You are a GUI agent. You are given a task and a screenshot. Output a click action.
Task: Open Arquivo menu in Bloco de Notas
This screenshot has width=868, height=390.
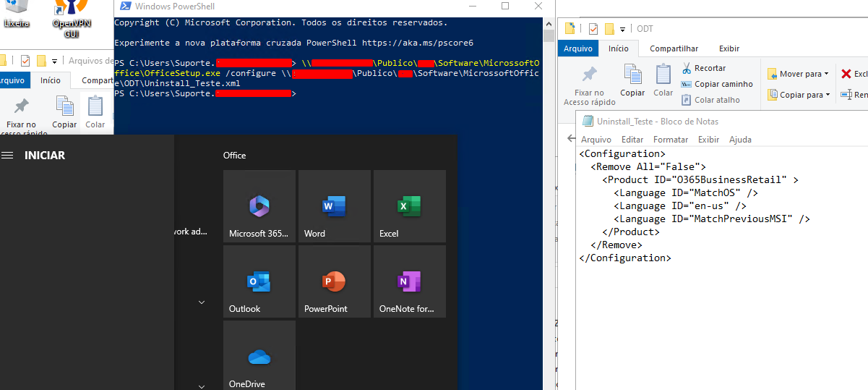coord(596,140)
